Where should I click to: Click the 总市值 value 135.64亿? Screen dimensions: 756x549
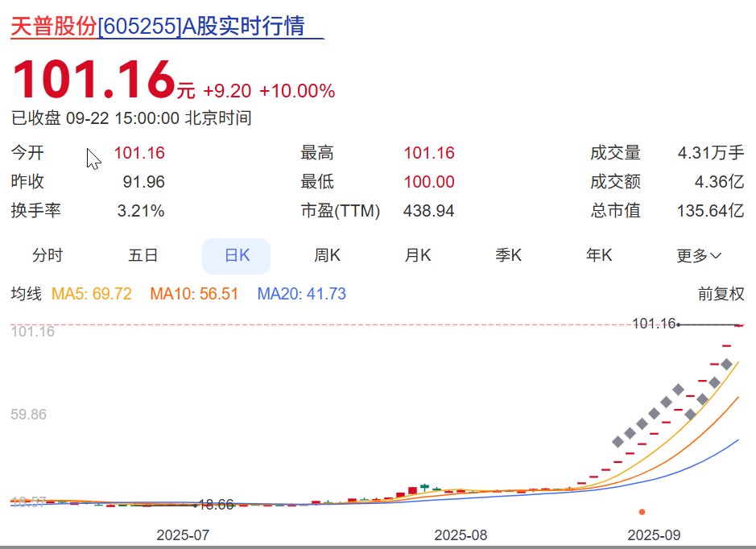710,211
